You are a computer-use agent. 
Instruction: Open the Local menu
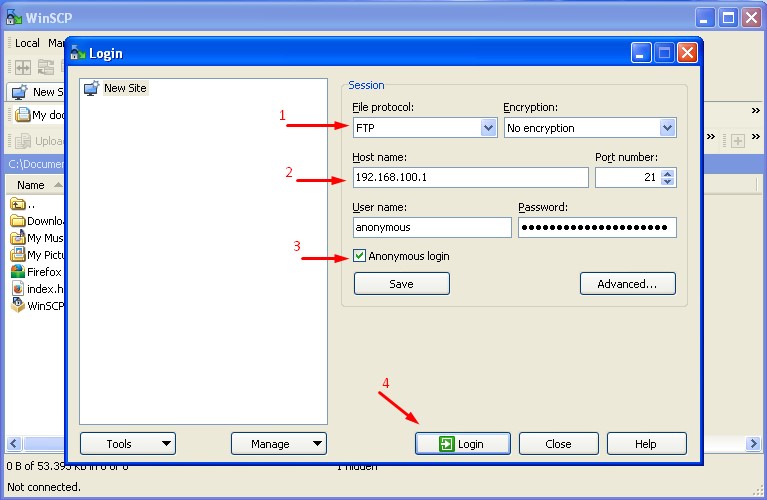click(x=27, y=43)
